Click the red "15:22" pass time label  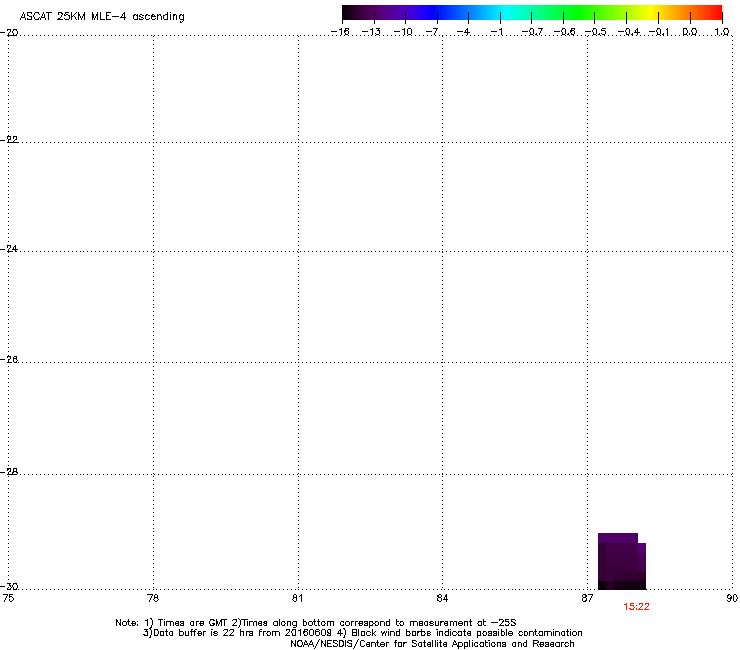[636, 607]
